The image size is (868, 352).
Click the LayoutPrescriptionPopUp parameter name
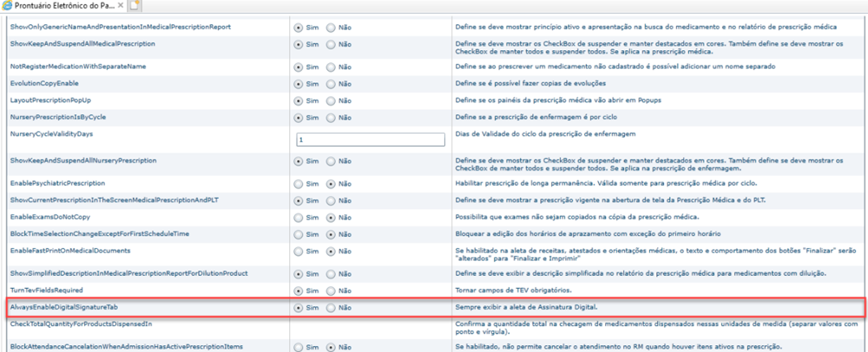tap(51, 100)
